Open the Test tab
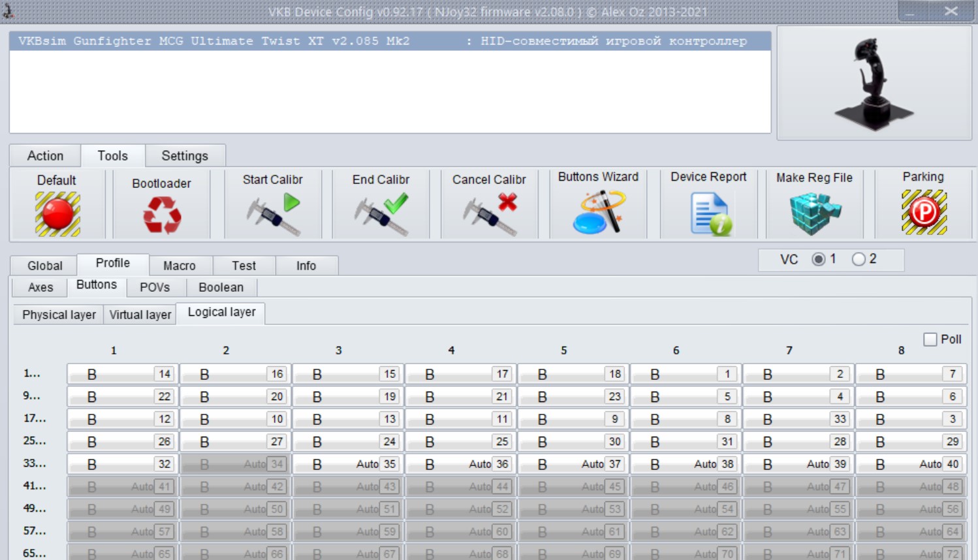This screenshot has width=978, height=560. point(244,266)
